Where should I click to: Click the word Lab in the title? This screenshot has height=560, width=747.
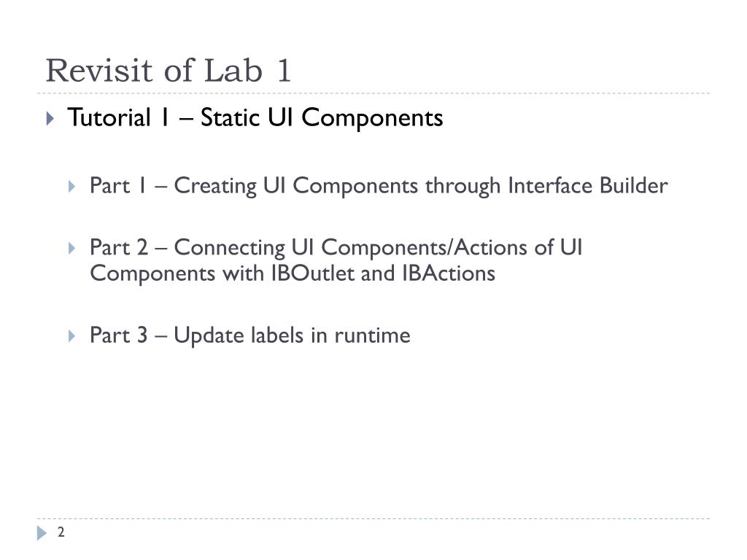(x=233, y=71)
